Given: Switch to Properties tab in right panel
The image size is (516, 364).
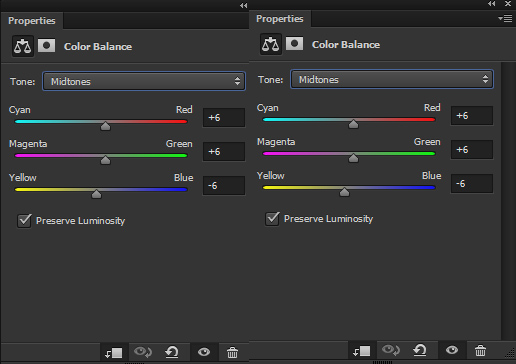Looking at the screenshot, I should click(280, 19).
